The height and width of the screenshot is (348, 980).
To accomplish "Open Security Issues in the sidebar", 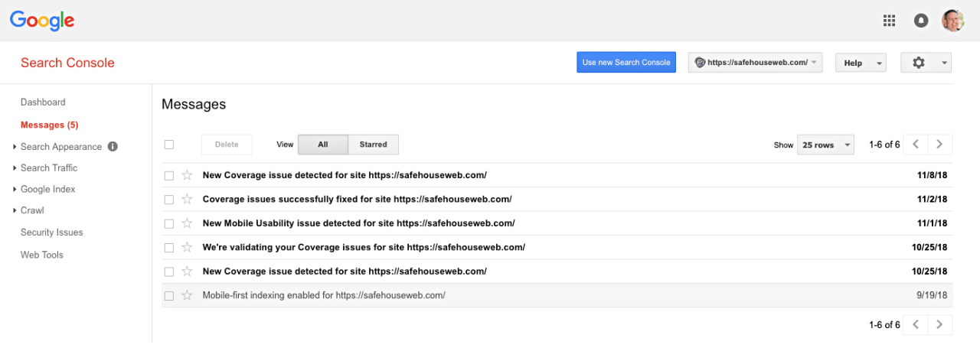I will 52,233.
